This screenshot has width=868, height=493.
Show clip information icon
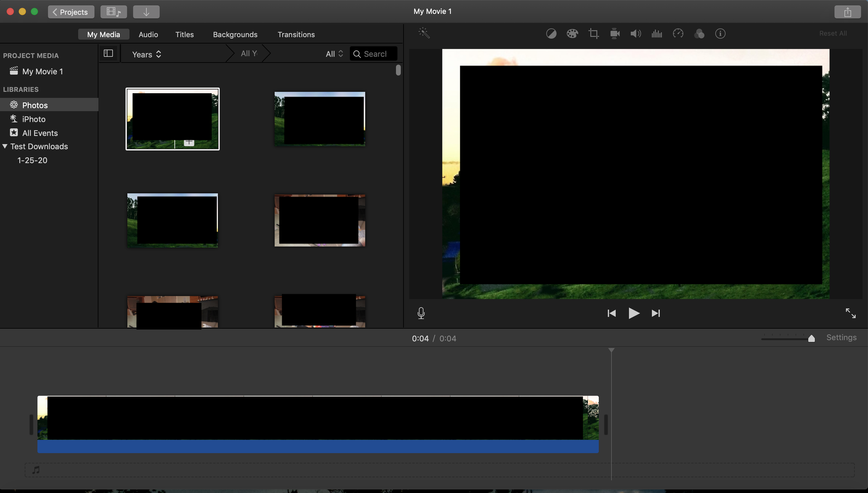720,34
